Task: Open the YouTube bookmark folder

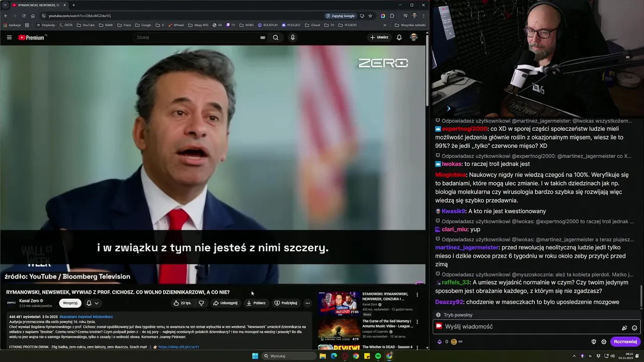Action: 86,25
